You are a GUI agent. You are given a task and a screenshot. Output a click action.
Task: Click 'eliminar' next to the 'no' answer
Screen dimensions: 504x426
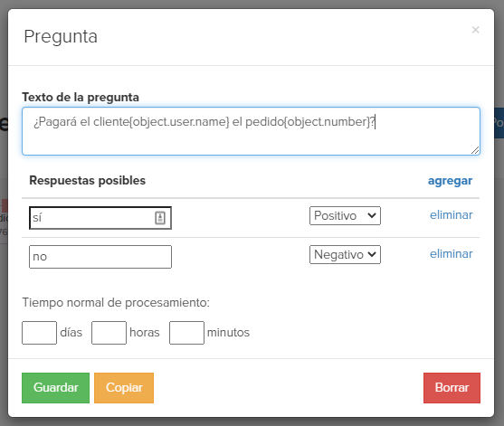click(x=451, y=254)
